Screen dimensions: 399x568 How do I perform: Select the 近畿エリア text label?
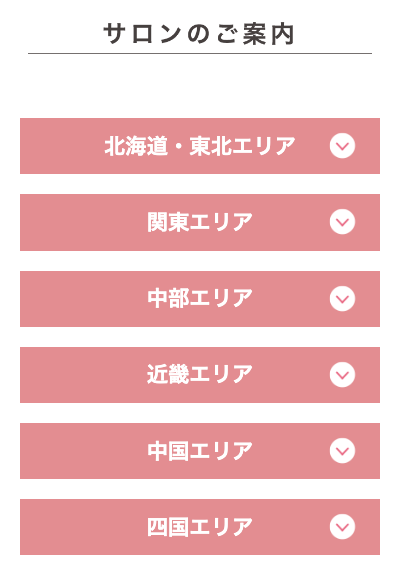(200, 375)
